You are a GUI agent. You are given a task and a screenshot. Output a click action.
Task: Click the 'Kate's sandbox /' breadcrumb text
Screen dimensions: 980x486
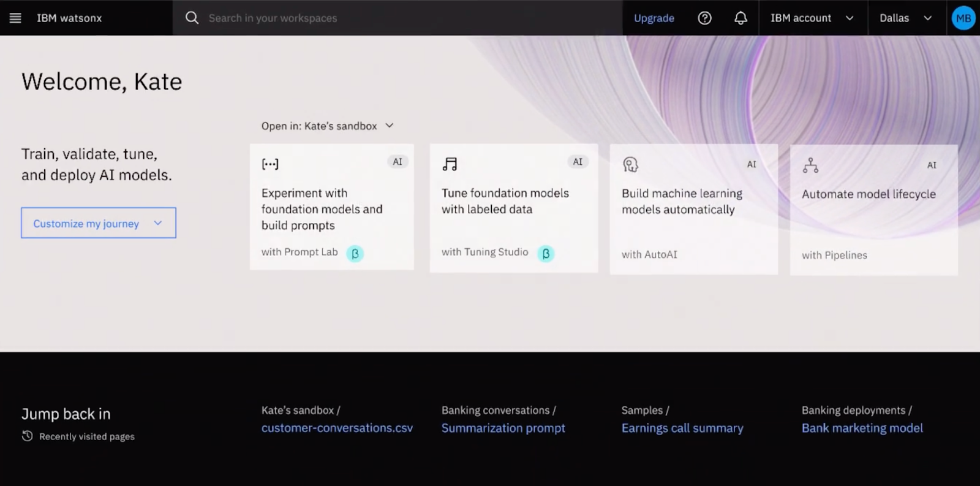click(301, 410)
